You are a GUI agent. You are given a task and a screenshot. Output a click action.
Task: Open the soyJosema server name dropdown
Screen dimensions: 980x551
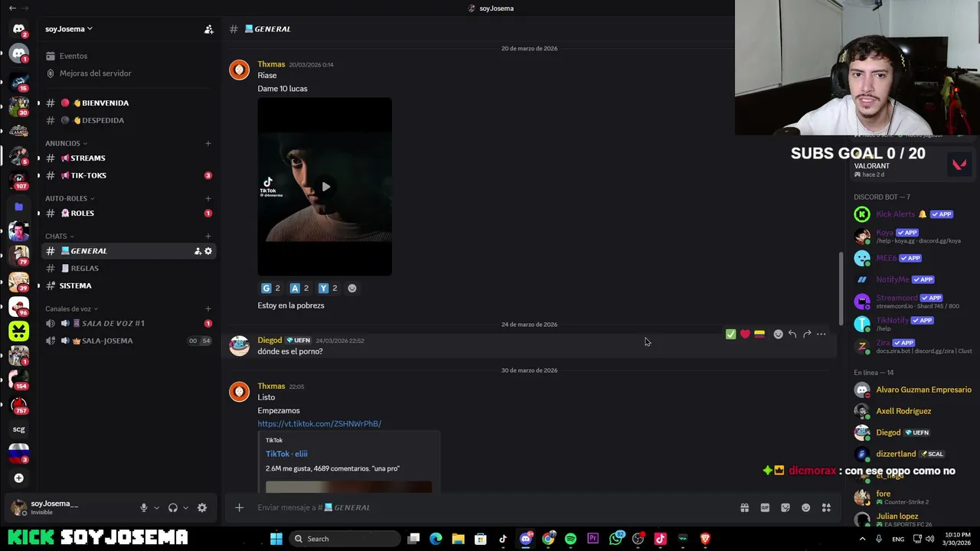click(x=69, y=29)
